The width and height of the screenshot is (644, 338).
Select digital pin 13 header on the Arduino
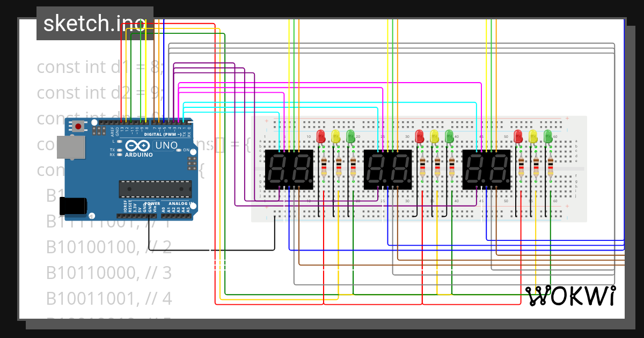[121, 122]
